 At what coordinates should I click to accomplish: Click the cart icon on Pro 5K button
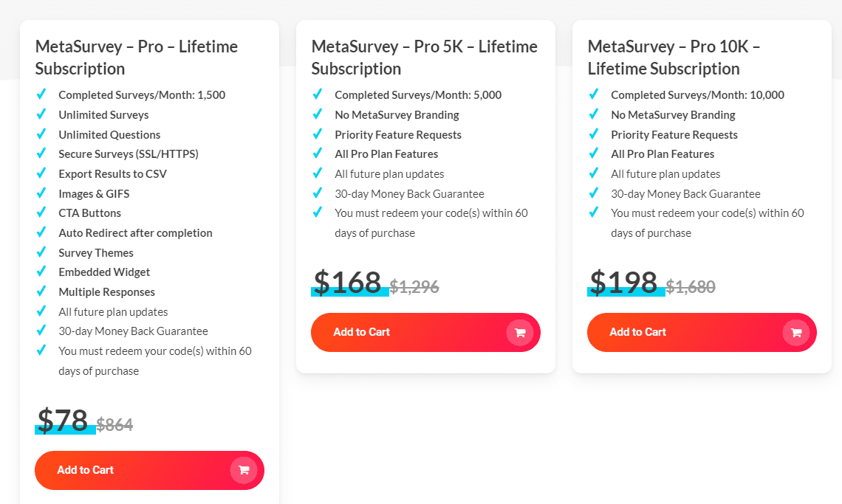(x=520, y=332)
